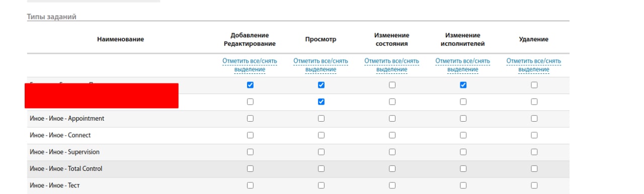The image size is (644, 194).
Task: Enable Изменение состояния for Иное - Connect
Action: 392,135
